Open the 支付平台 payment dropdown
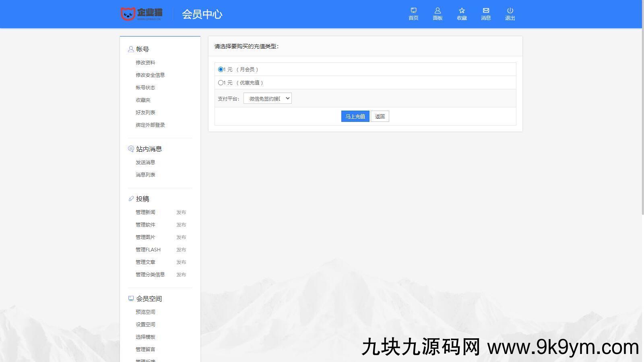 pyautogui.click(x=267, y=99)
